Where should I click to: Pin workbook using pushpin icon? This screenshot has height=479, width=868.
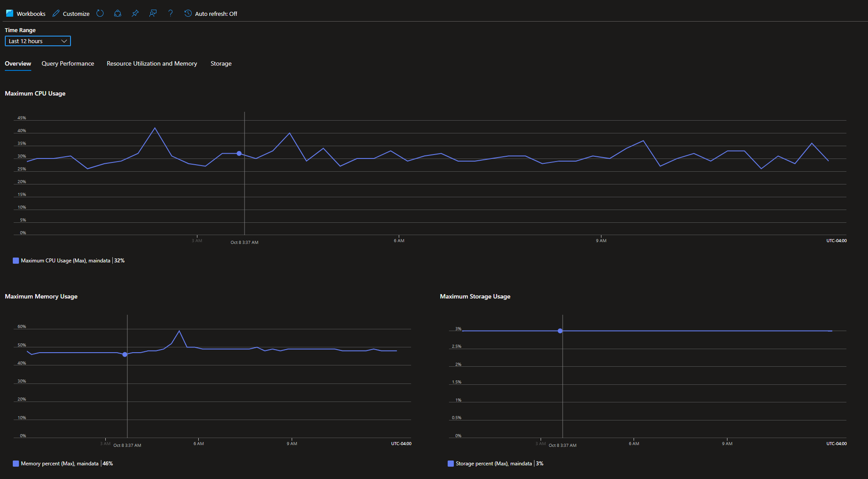(135, 13)
